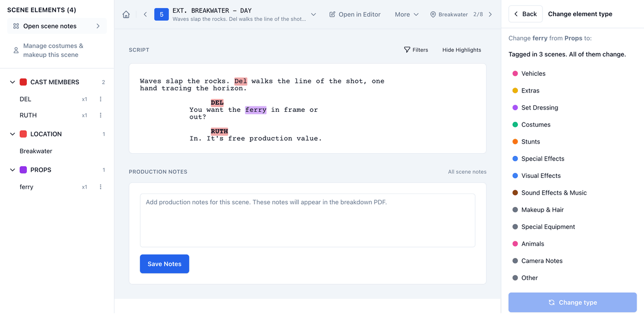Viewport: 644px width, 323px height.
Task: Choose Other element type
Action: 529,278
